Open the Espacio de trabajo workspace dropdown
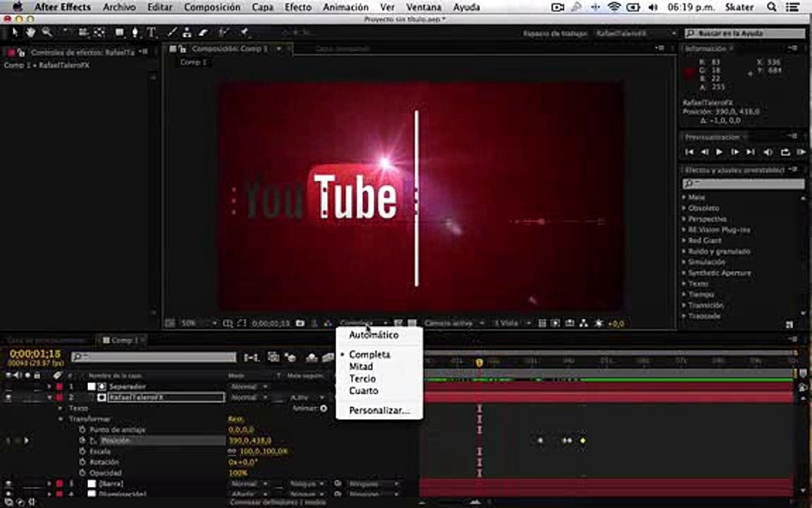Viewport: 812px width, 508px height. click(x=636, y=33)
